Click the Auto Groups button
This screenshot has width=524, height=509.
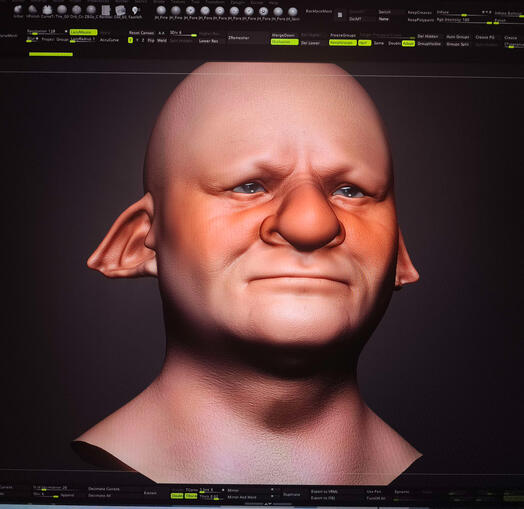coord(458,37)
